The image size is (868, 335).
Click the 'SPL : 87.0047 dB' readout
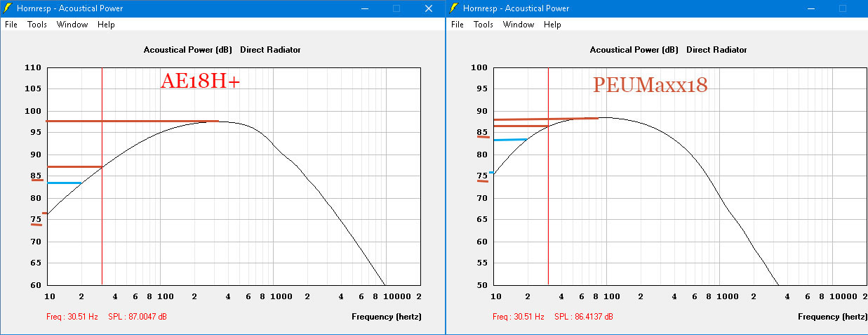(x=138, y=317)
